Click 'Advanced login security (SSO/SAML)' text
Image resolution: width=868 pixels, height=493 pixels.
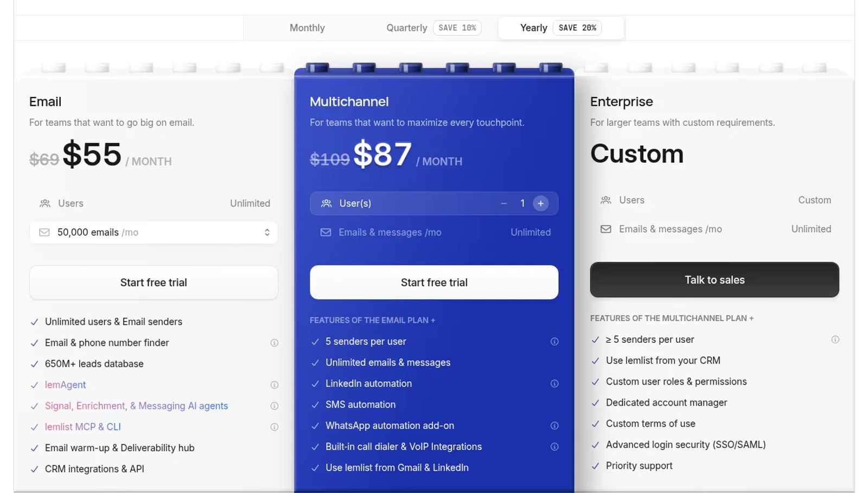click(x=686, y=445)
